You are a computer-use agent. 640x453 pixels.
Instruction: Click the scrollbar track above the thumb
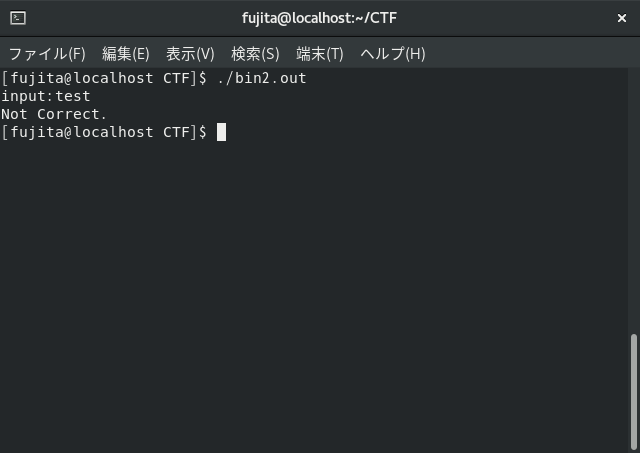[x=633, y=200]
